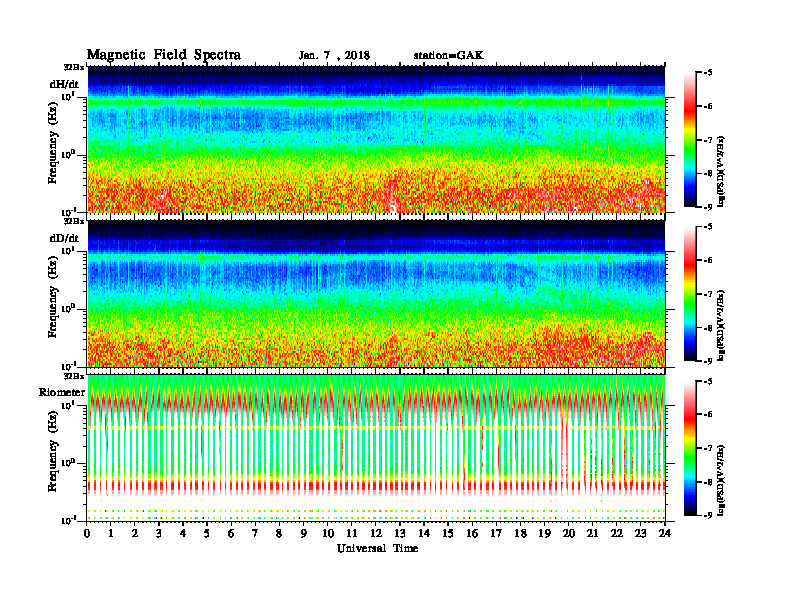Select the 'dD/dt' panel label

(64, 238)
